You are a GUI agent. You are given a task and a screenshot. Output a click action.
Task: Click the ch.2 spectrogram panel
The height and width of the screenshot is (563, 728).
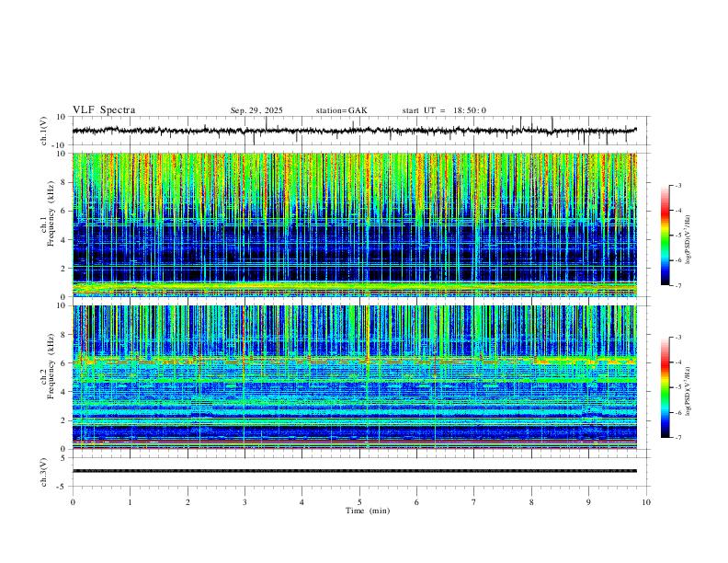click(x=354, y=377)
